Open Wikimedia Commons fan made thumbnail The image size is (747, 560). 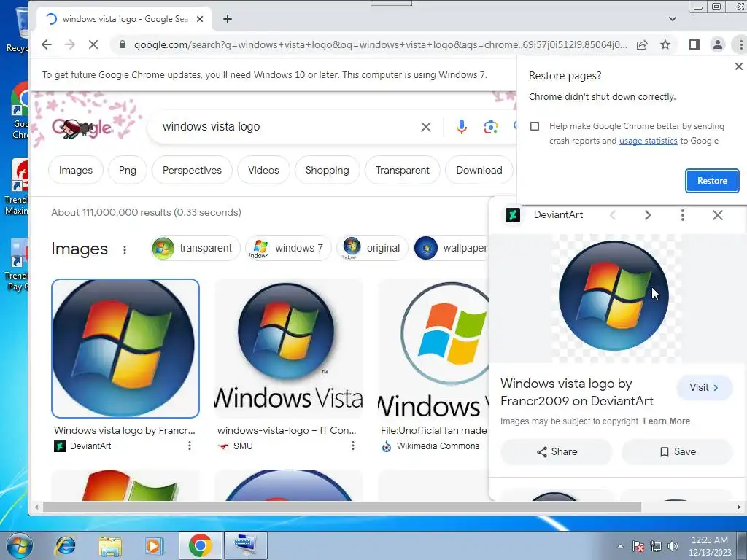433,349
